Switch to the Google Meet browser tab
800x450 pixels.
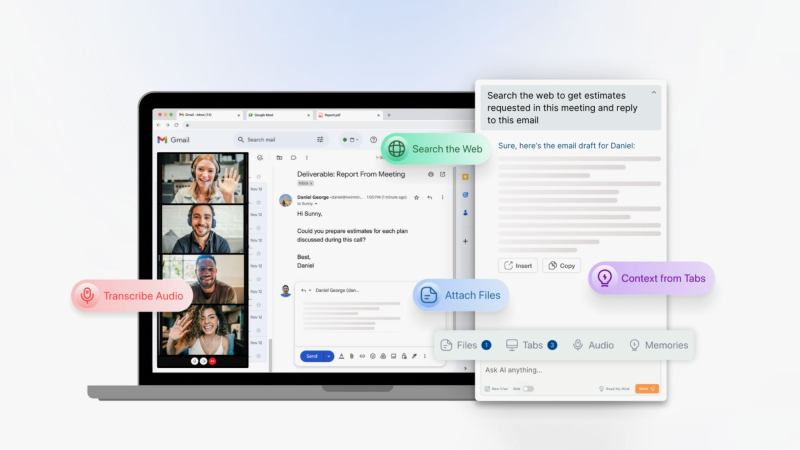(279, 115)
